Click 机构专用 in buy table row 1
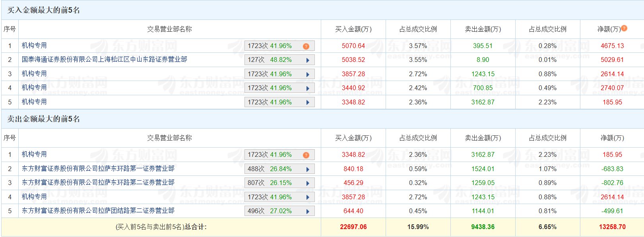 coord(34,46)
